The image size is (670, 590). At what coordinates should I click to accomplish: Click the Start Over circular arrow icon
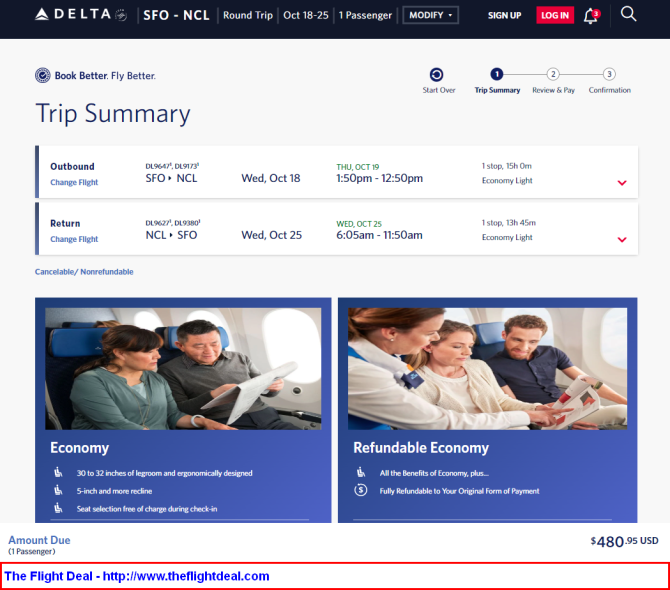436,75
